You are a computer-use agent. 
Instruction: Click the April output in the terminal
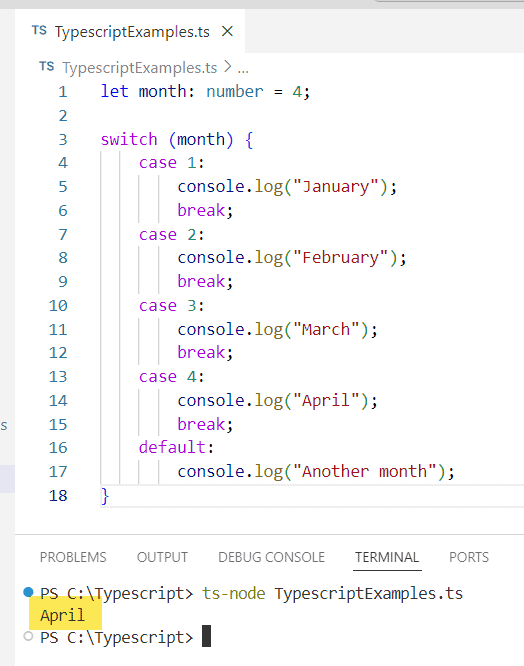click(x=62, y=615)
